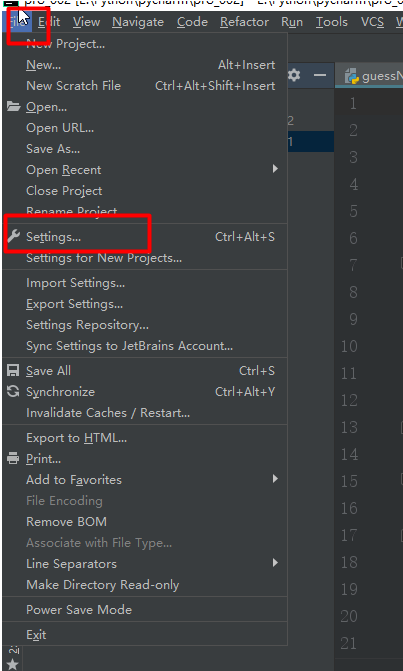Click the Print printer icon
Screen dimensions: 403x671
click(x=13, y=458)
